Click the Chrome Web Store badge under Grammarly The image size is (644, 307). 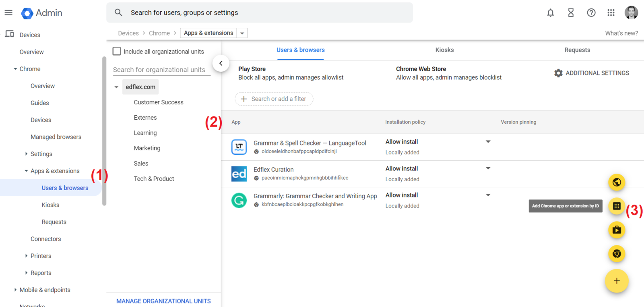[256, 205]
